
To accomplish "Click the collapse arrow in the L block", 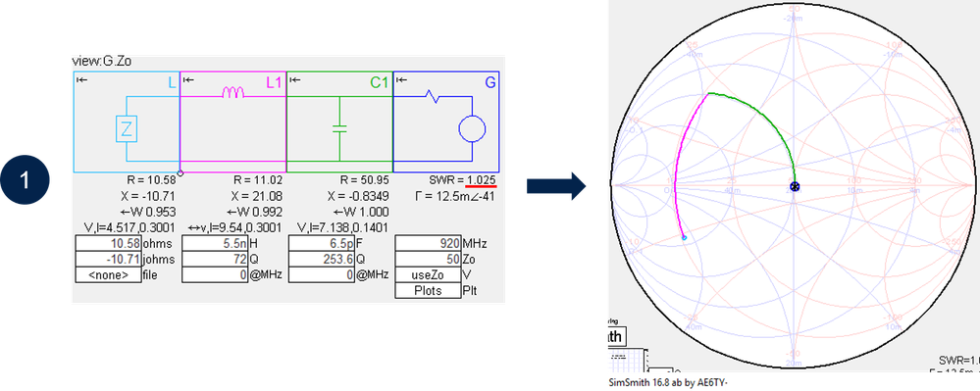I will tap(80, 79).
